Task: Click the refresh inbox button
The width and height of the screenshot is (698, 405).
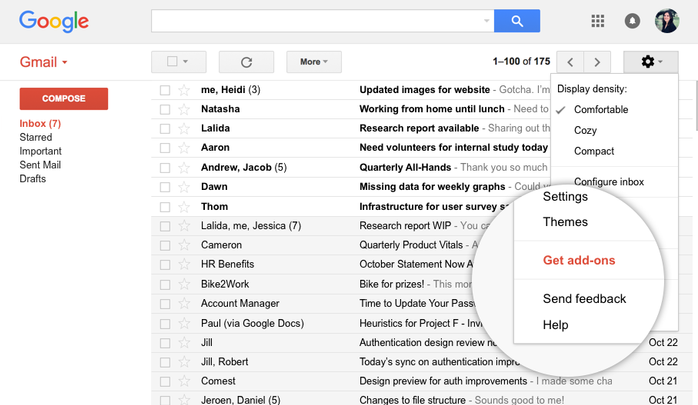Action: (x=246, y=62)
